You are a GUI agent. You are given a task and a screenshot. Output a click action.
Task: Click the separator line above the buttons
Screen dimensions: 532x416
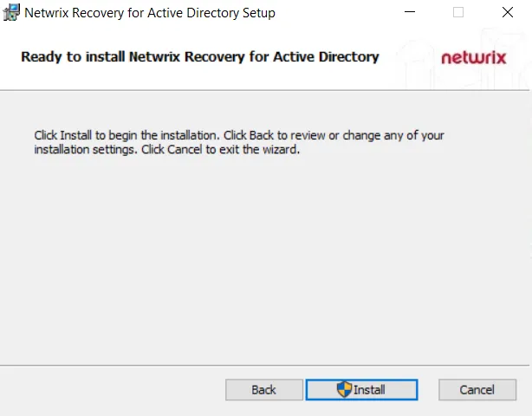click(x=264, y=366)
